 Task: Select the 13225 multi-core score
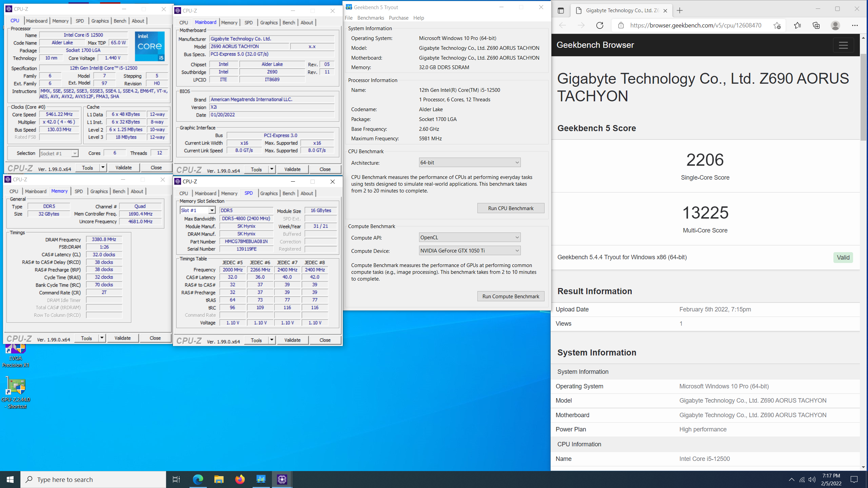(x=705, y=212)
